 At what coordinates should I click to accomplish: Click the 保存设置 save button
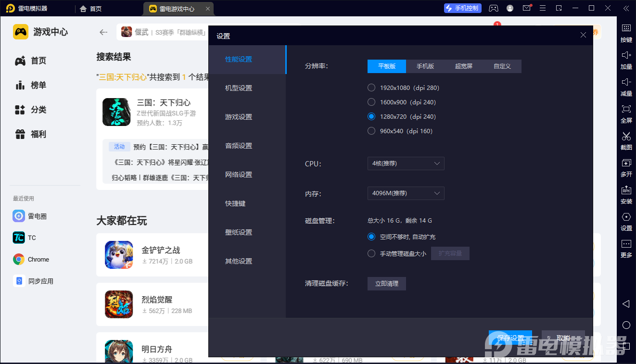[510, 338]
